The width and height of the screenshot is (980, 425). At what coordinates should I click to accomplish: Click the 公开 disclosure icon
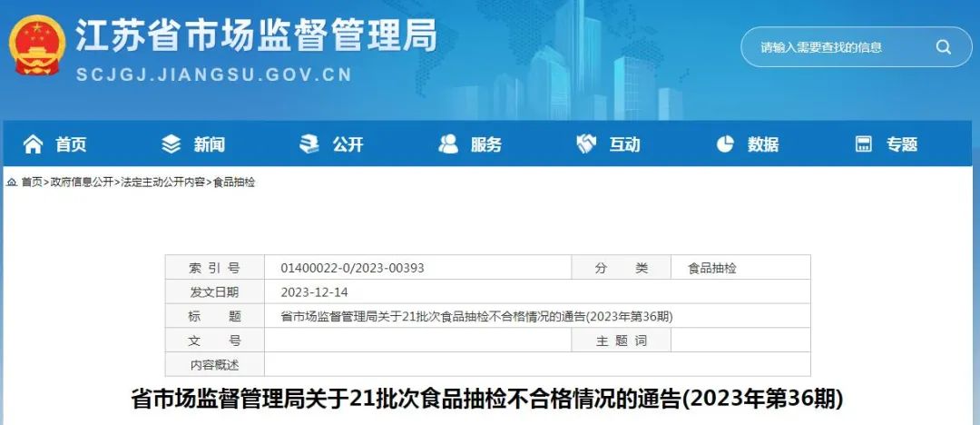pyautogui.click(x=309, y=144)
